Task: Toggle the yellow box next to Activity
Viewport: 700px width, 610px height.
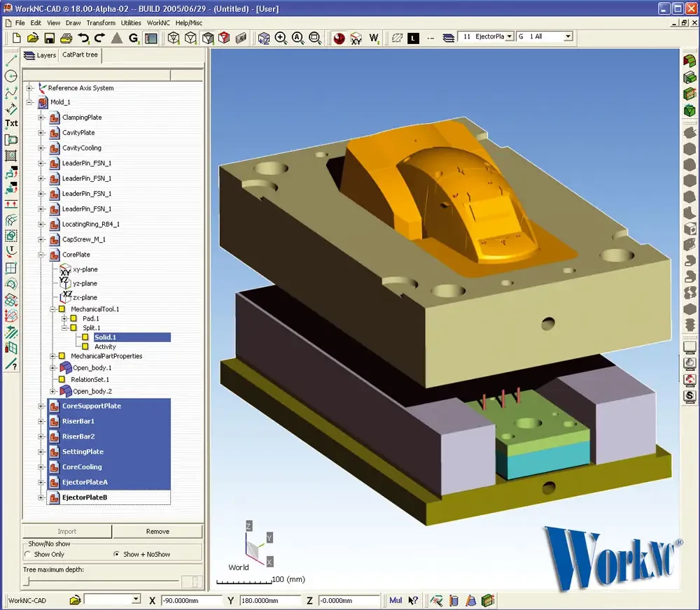Action: [x=85, y=346]
